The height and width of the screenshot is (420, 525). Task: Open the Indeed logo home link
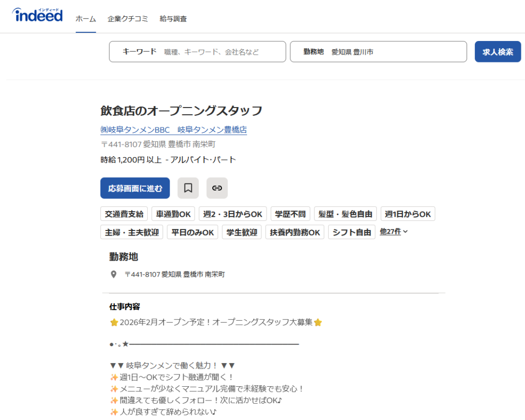pos(37,15)
